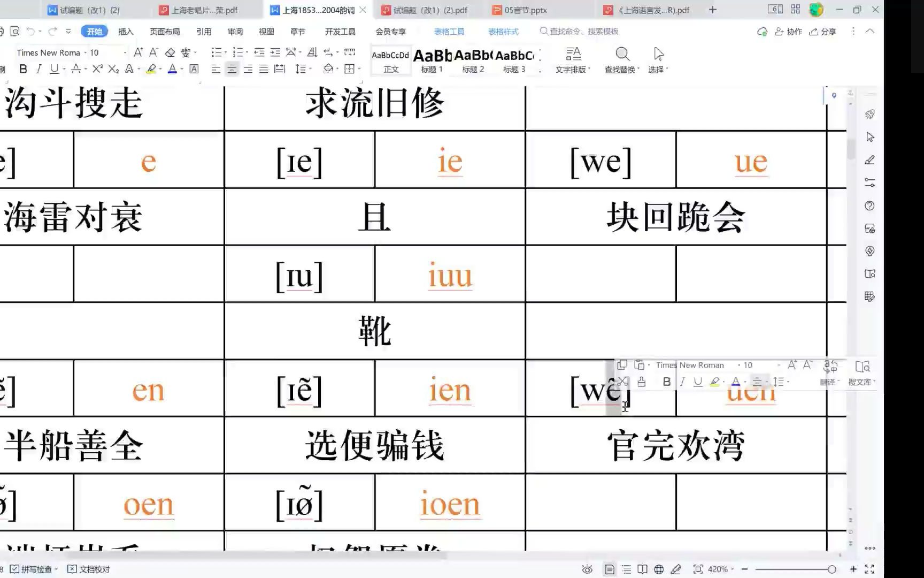The width and height of the screenshot is (924, 578).
Task: Increase font size in ribbon
Action: (x=138, y=52)
